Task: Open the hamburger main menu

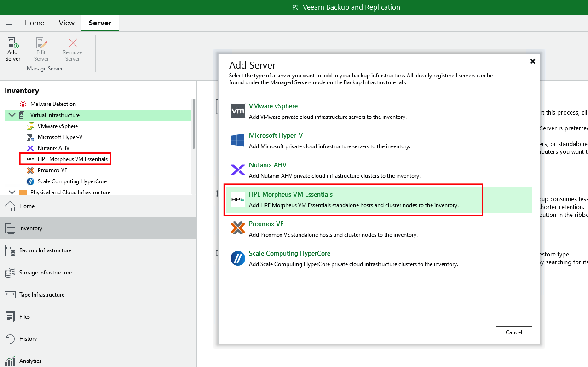Action: 9,23
